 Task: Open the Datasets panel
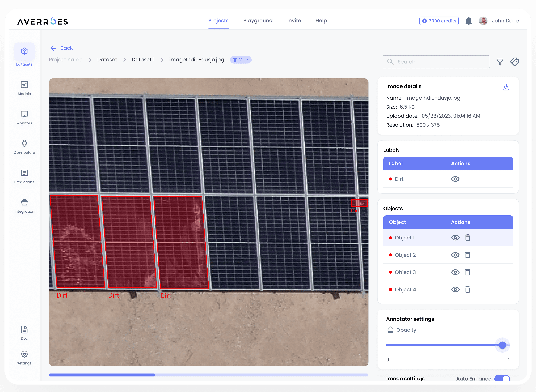pos(24,55)
